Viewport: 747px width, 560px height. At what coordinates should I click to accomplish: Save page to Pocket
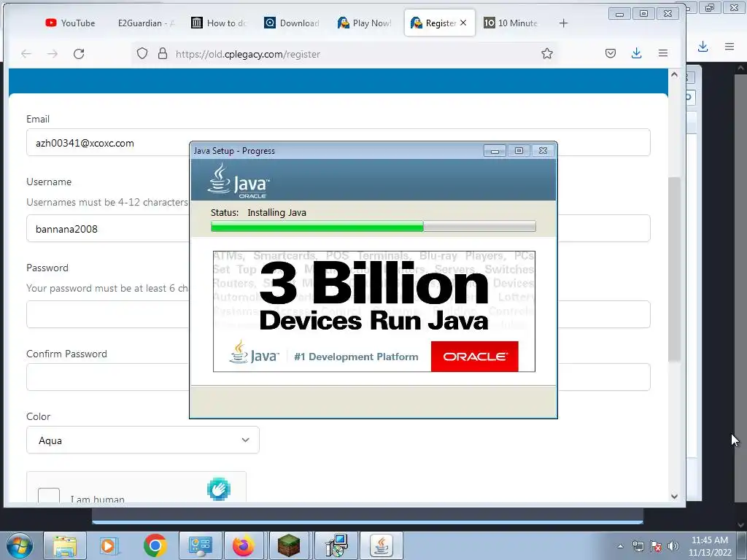pyautogui.click(x=611, y=53)
